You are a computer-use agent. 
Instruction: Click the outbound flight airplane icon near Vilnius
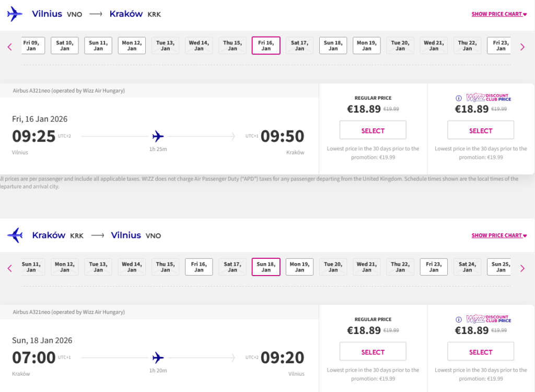[x=15, y=14]
